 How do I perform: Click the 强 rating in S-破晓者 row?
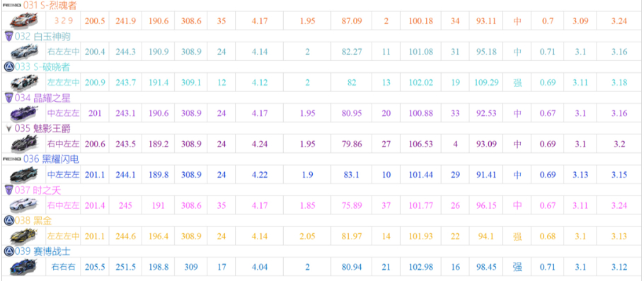[x=517, y=83]
